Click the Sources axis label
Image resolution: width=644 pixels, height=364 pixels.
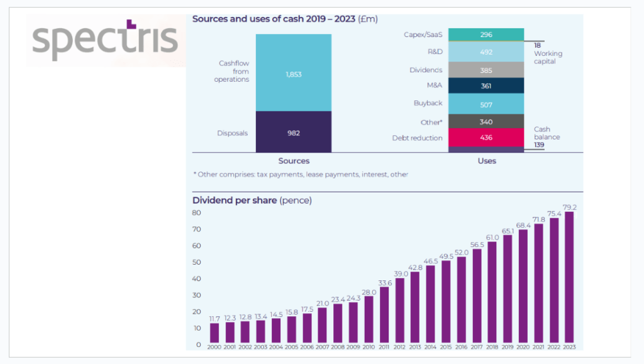pos(294,161)
